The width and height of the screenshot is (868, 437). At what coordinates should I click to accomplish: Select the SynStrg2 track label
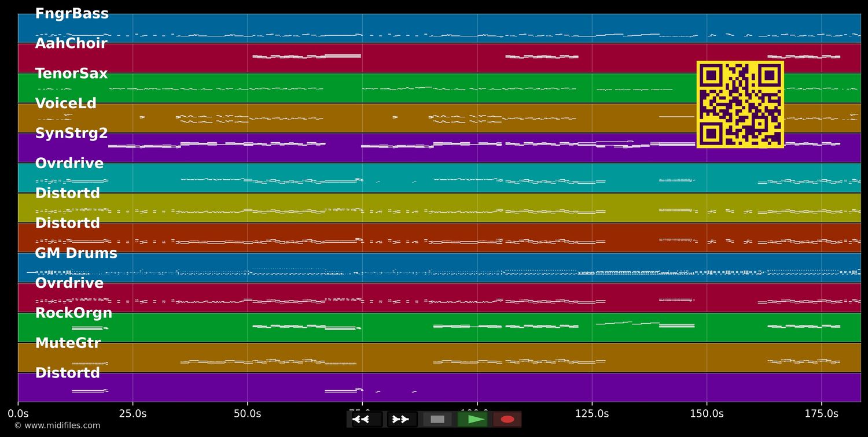[71, 134]
